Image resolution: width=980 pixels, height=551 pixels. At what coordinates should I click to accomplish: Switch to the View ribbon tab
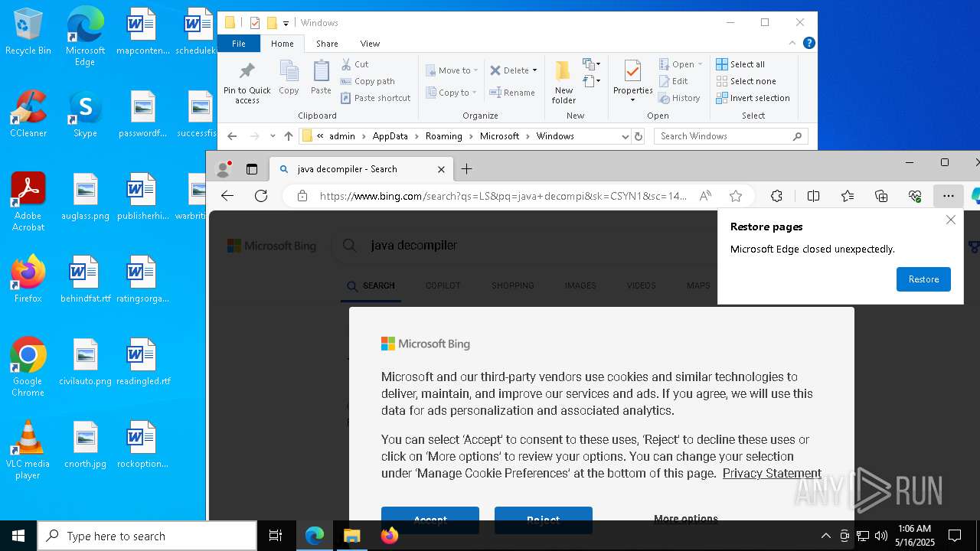click(370, 44)
